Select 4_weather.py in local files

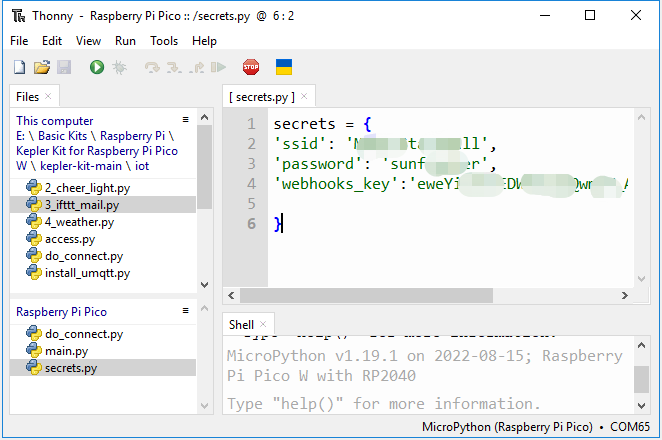103,222
